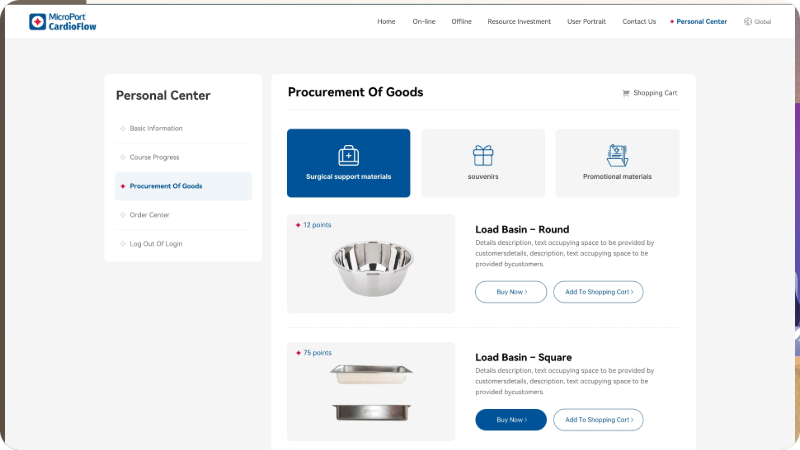Open the Resource Investment menu item
This screenshot has width=800, height=450.
tap(519, 21)
